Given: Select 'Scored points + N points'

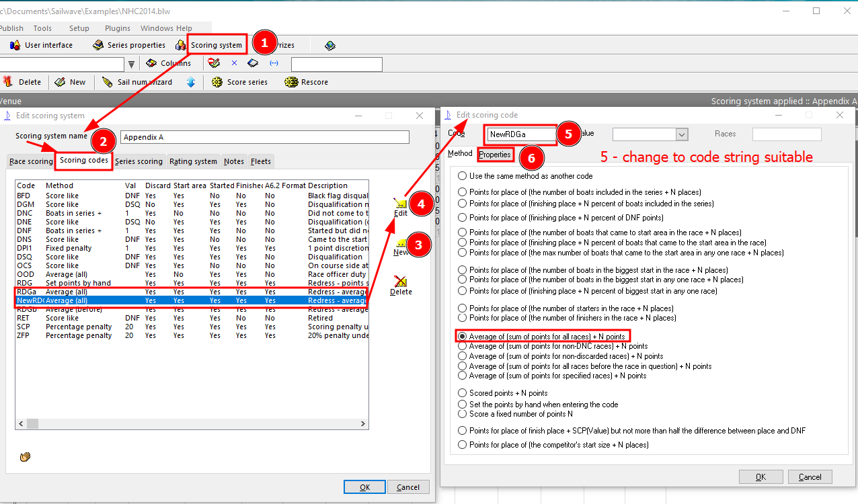Looking at the screenshot, I should 502,393.
